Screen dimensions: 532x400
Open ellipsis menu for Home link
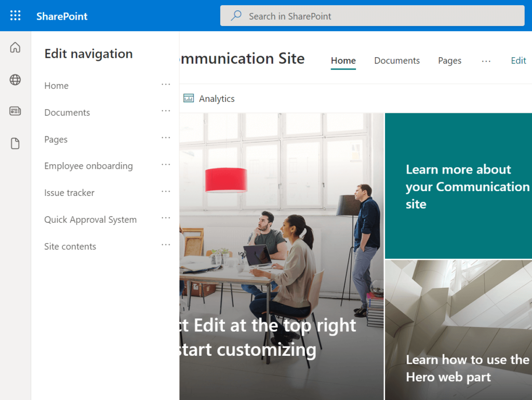pos(166,84)
